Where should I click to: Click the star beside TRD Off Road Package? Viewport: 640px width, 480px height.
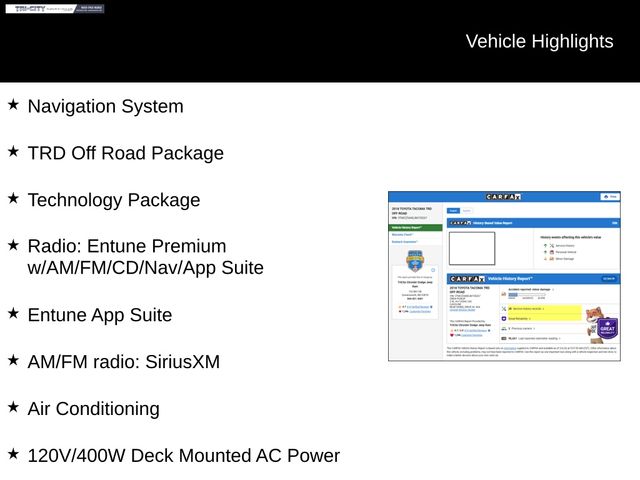click(x=13, y=151)
